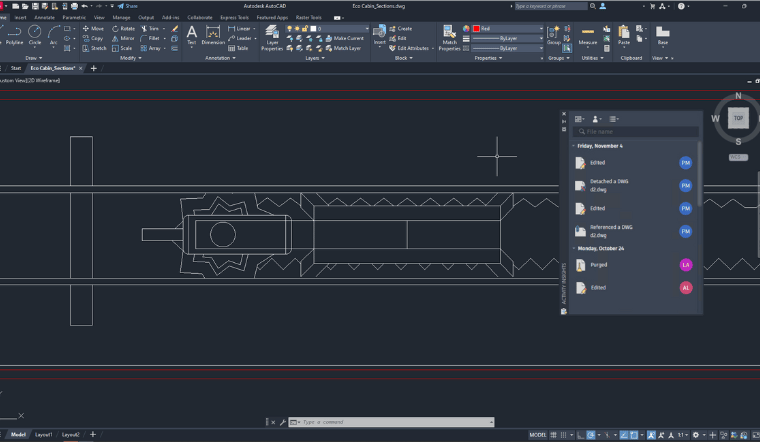Click the Linear dimension button

pyautogui.click(x=239, y=29)
